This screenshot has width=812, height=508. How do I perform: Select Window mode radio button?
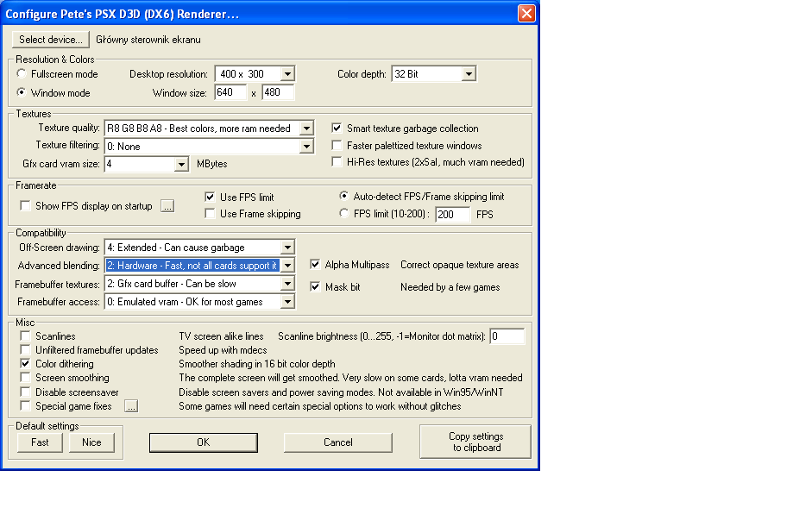[22, 92]
